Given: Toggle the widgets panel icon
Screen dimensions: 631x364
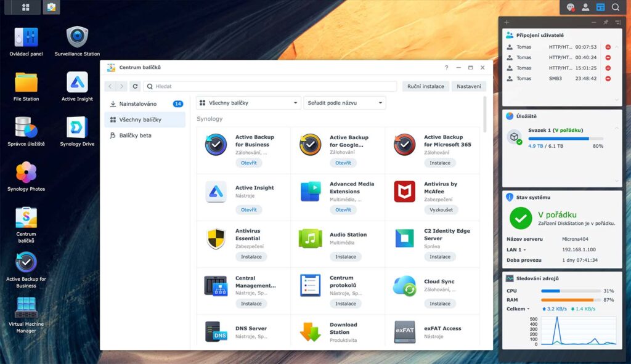Looking at the screenshot, I should pyautogui.click(x=600, y=7).
